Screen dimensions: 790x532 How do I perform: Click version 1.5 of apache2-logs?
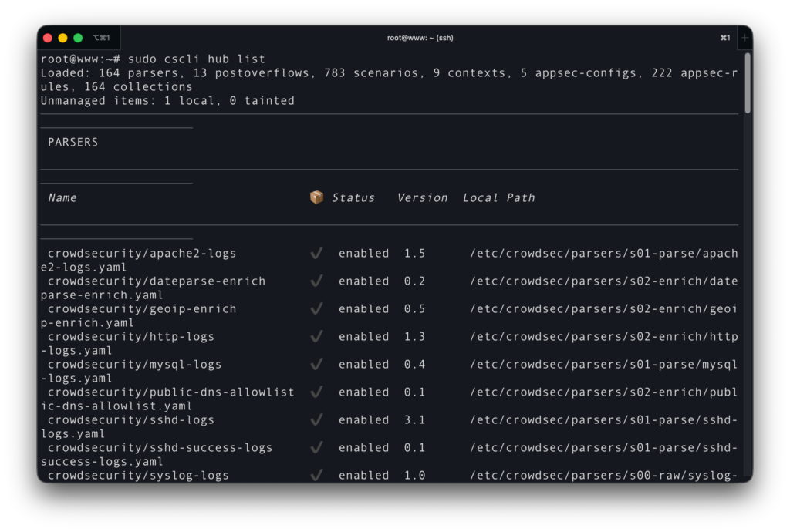click(x=414, y=253)
